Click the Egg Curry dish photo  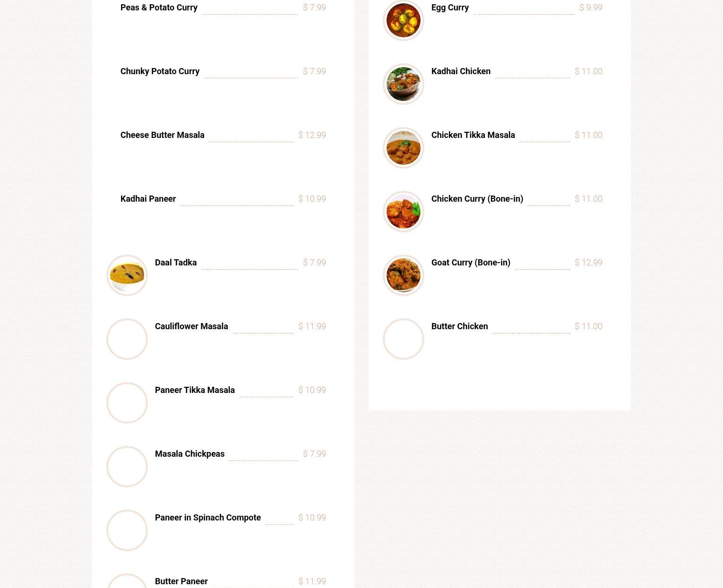(x=403, y=20)
